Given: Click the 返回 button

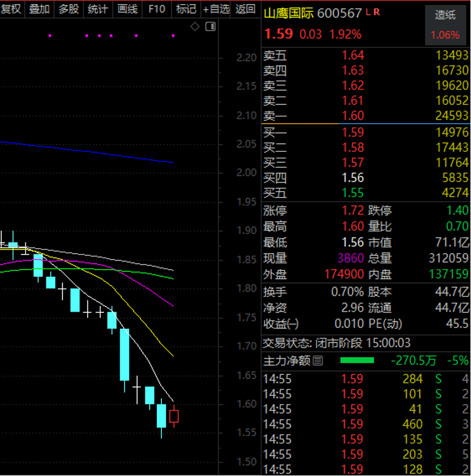Looking at the screenshot, I should (245, 9).
